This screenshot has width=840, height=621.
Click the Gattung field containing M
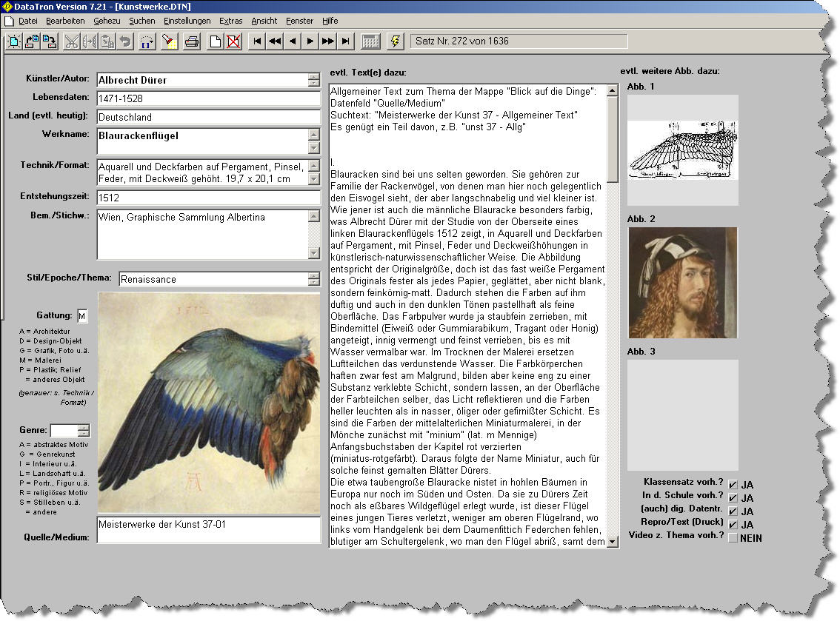click(x=82, y=316)
